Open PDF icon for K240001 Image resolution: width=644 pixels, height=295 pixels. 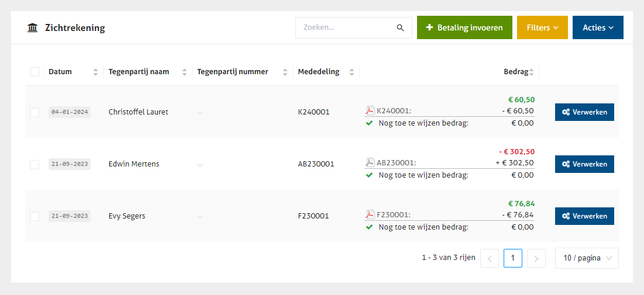click(x=370, y=111)
